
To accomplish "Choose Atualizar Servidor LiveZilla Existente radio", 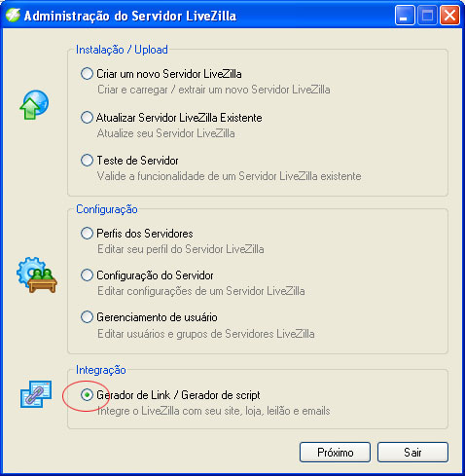I will [x=87, y=117].
